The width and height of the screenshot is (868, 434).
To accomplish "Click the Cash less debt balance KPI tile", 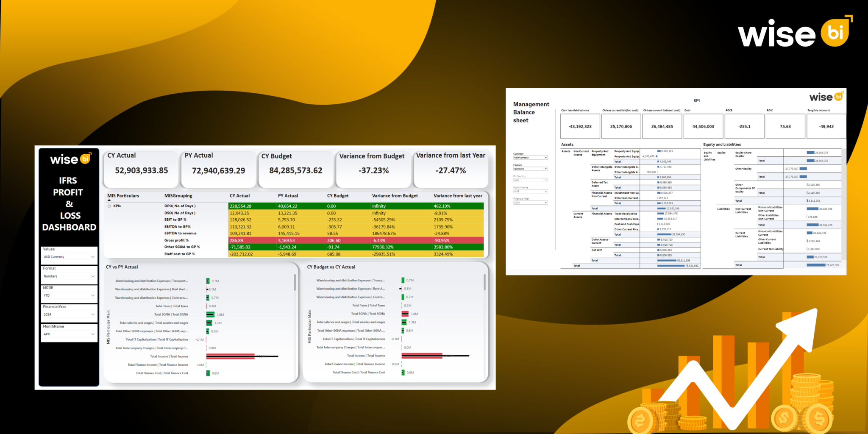I will point(579,126).
